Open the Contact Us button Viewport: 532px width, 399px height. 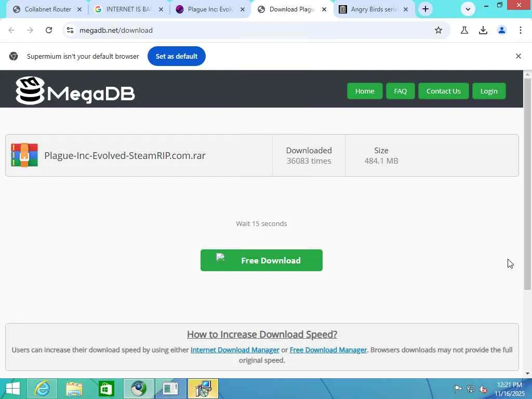tap(444, 91)
